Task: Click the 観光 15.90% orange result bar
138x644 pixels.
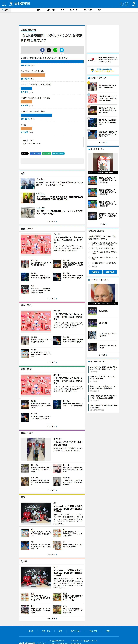Action: click(33, 75)
